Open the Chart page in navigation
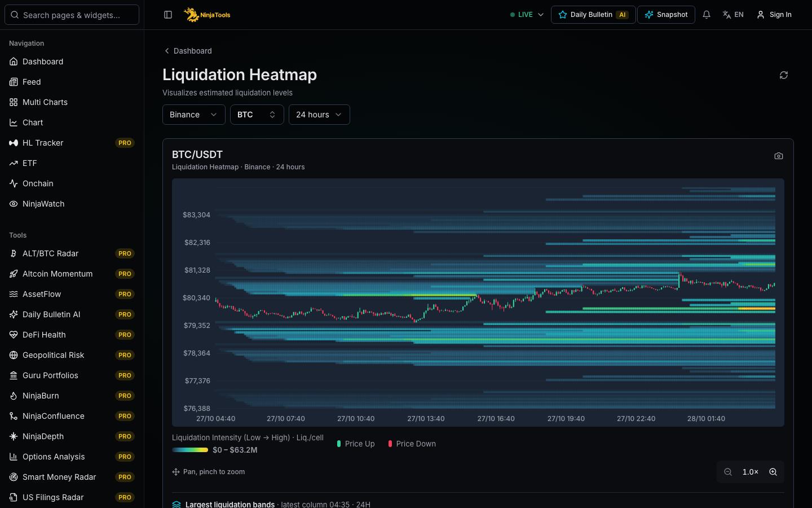 [72, 122]
